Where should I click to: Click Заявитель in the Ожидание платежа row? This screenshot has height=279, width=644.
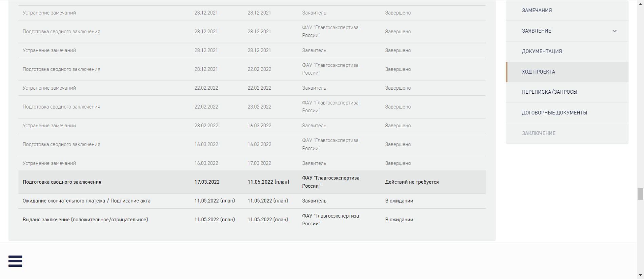[x=314, y=201]
